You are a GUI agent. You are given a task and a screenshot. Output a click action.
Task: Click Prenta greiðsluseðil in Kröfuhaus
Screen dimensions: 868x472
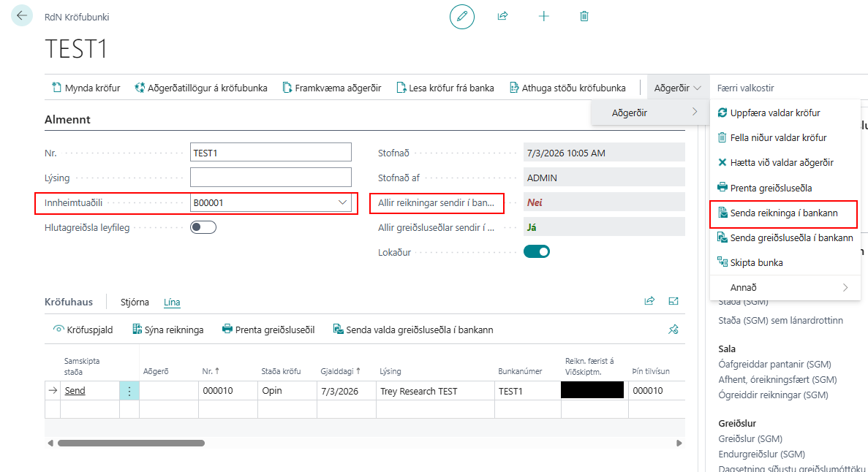tap(268, 330)
